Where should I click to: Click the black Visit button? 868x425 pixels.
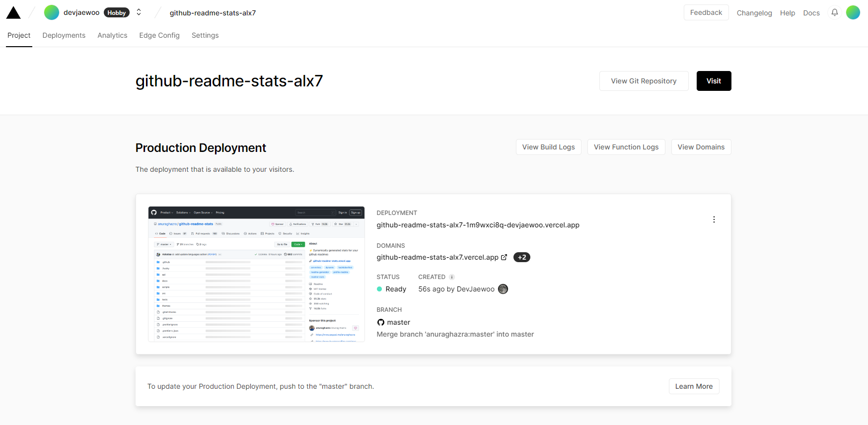click(x=714, y=81)
